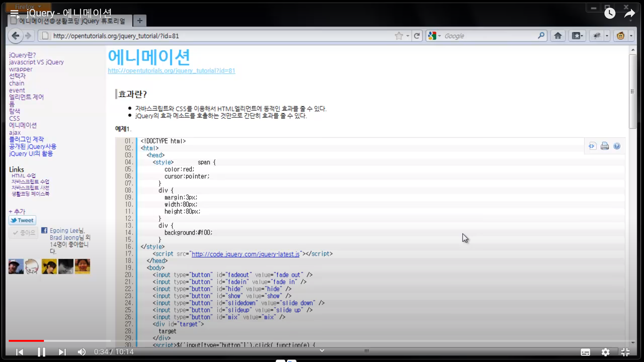The height and width of the screenshot is (362, 644).
Task: Open the ajax tutorial link
Action: (15, 132)
